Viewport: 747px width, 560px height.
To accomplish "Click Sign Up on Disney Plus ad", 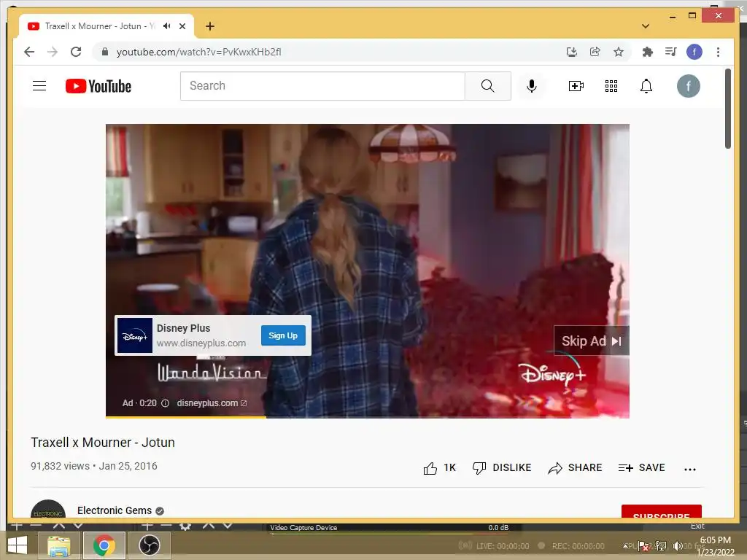I will [x=283, y=335].
